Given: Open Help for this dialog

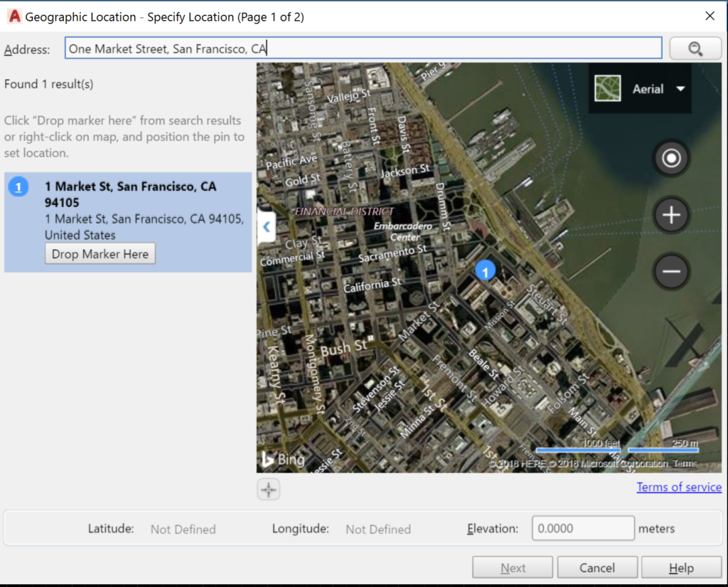Looking at the screenshot, I should 681,567.
